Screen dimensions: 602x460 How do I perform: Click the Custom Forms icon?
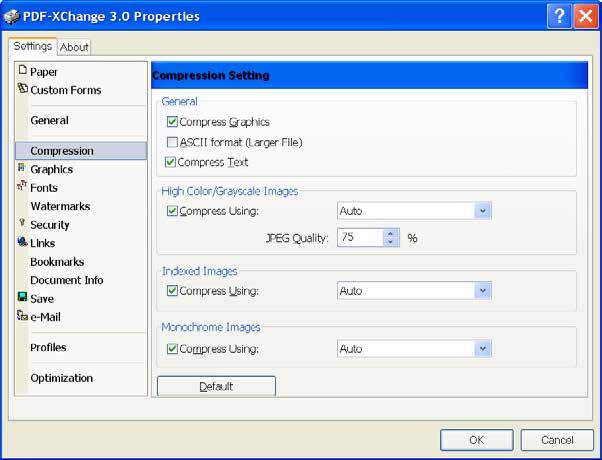coord(23,88)
